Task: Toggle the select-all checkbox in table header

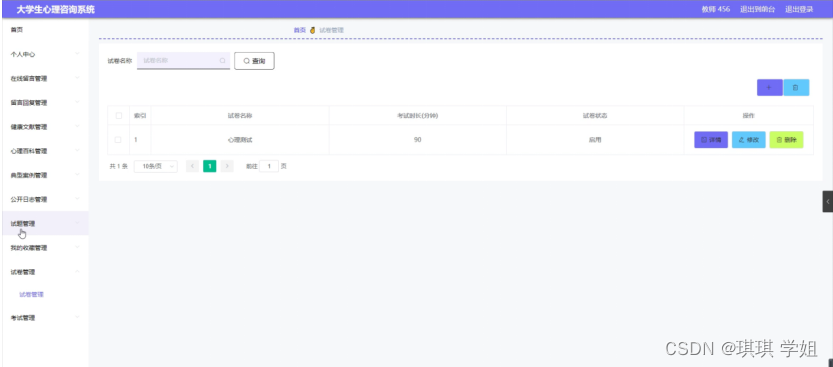Action: click(x=118, y=115)
